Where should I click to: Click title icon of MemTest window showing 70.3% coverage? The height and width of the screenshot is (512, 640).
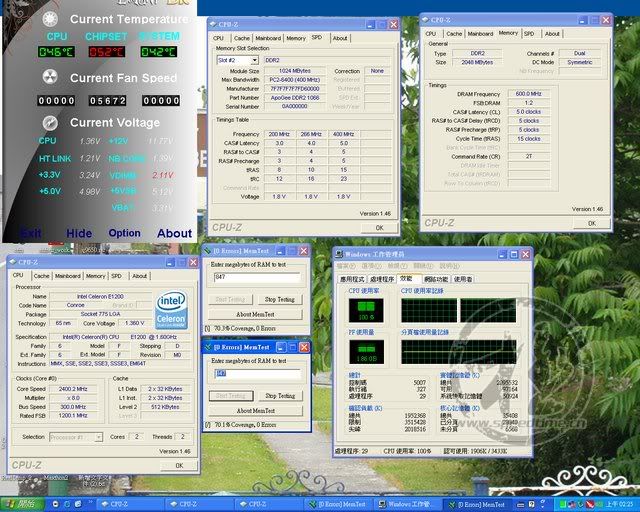208,251
